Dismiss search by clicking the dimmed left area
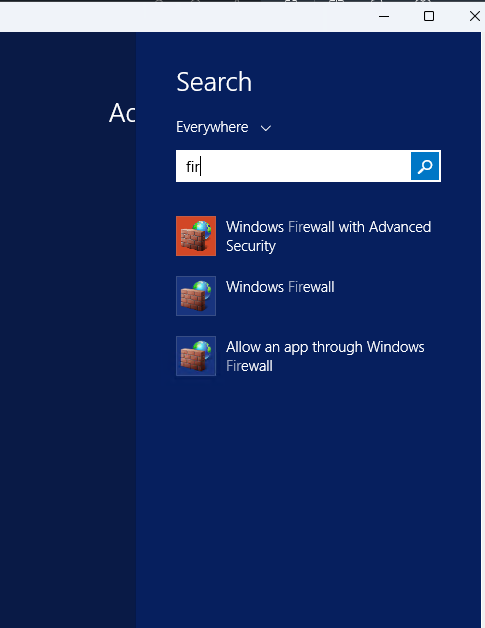The image size is (485, 628). (x=68, y=360)
